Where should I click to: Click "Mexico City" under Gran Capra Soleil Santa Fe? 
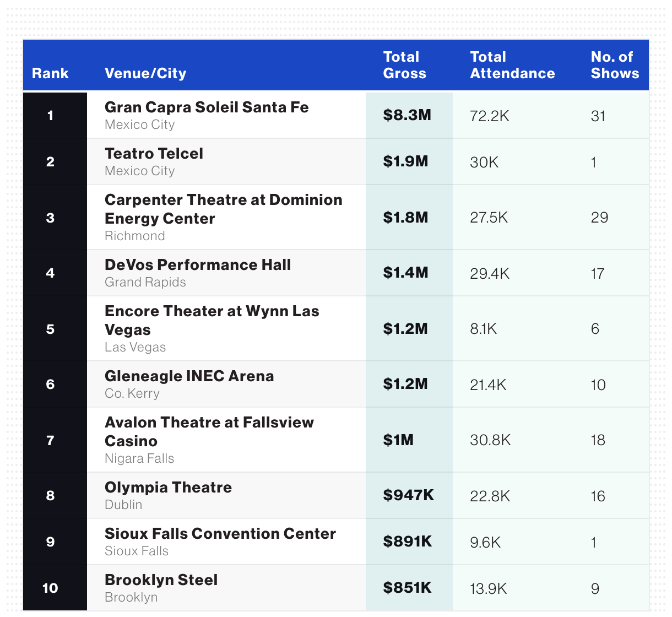click(x=139, y=125)
